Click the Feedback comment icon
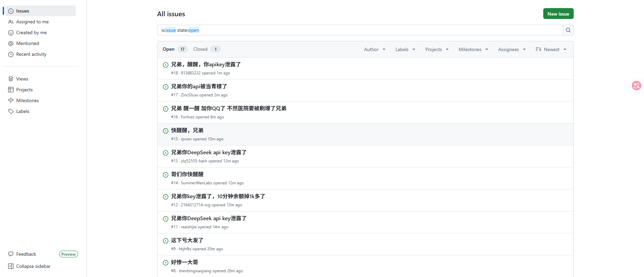Viewport: 644px width, 277px height. click(11, 254)
